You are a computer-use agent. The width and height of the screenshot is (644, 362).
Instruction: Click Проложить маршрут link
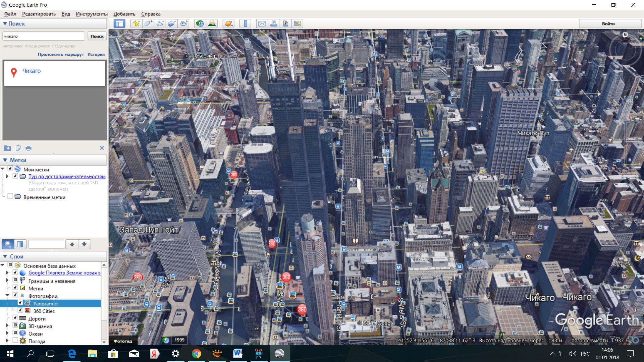pyautogui.click(x=61, y=54)
